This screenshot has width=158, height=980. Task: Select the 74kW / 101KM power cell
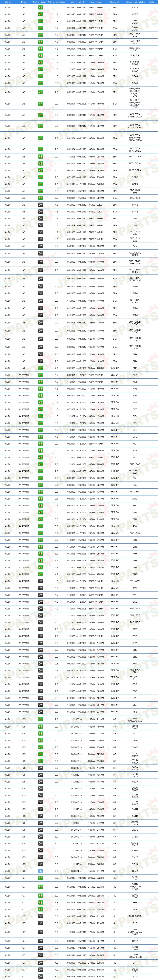pos(96,588)
